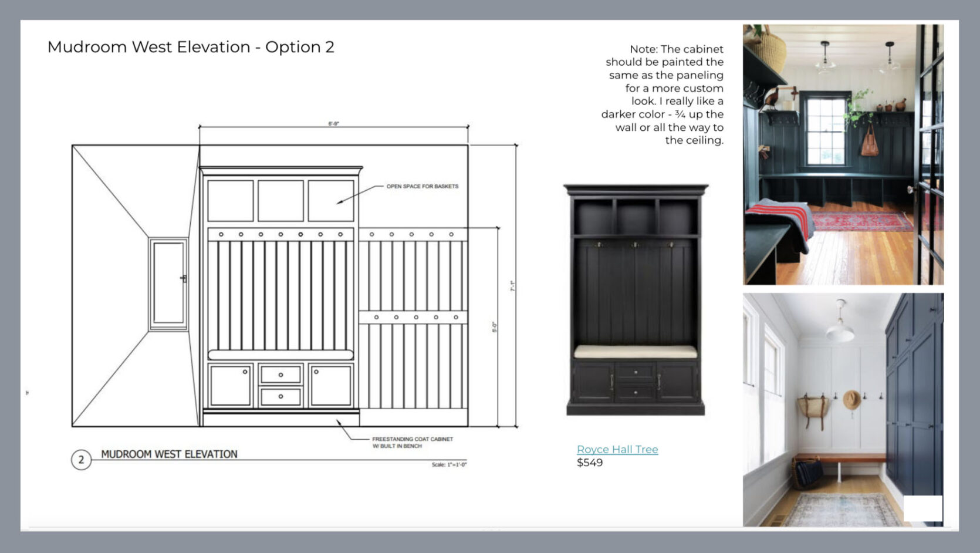Click the 5'-0" paneling height dimension
Screen dimensions: 980x553
494,326
